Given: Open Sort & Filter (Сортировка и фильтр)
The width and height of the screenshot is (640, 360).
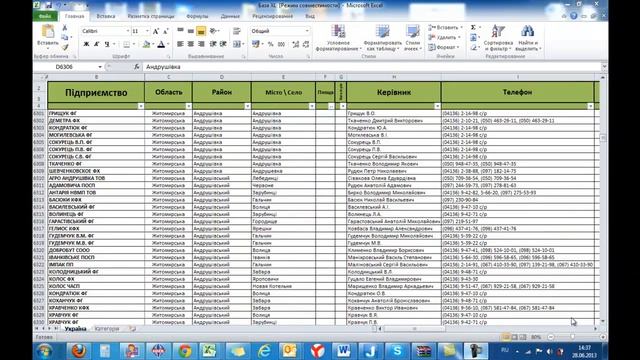Looking at the screenshot, I should [498, 37].
